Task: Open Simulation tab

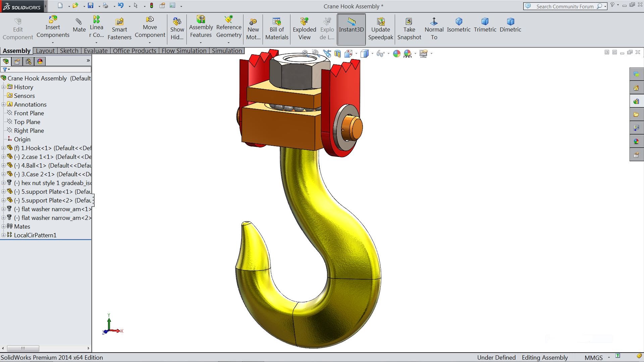Action: click(227, 51)
